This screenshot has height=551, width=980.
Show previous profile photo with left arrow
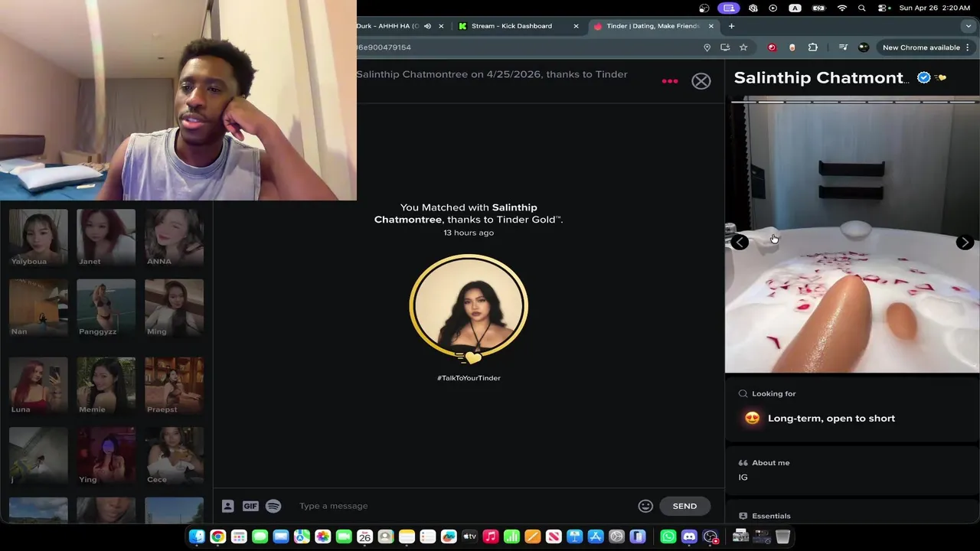[x=740, y=242]
